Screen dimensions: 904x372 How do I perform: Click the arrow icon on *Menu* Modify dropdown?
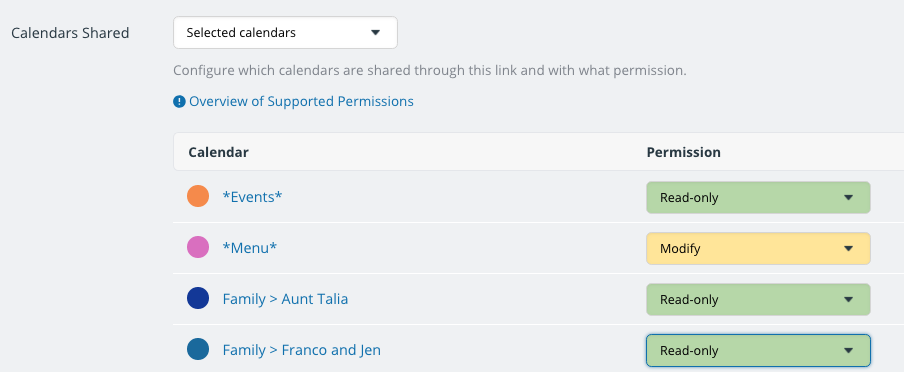[848, 249]
